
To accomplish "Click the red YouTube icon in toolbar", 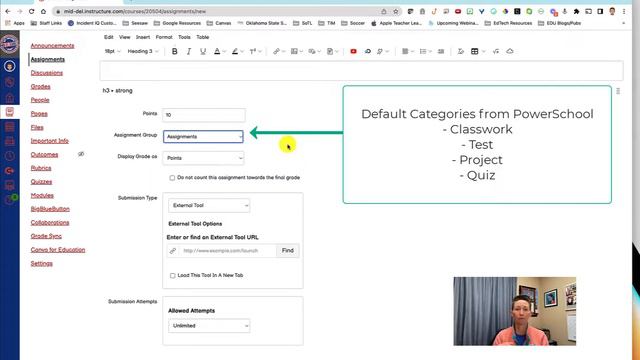I will 353,51.
